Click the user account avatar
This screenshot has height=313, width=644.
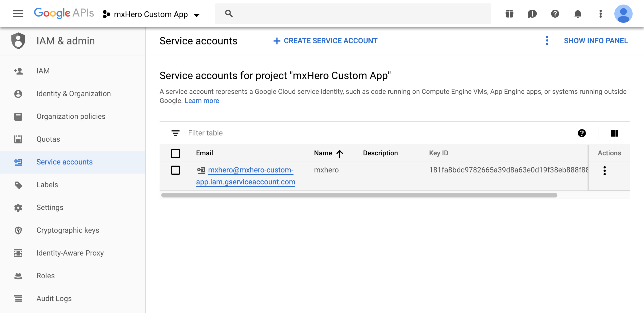pyautogui.click(x=623, y=14)
